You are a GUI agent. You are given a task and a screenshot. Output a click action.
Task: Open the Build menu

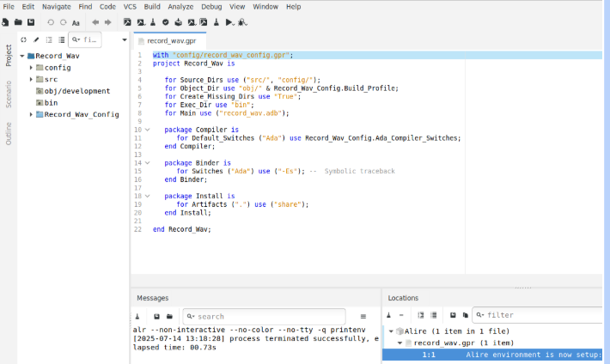152,7
